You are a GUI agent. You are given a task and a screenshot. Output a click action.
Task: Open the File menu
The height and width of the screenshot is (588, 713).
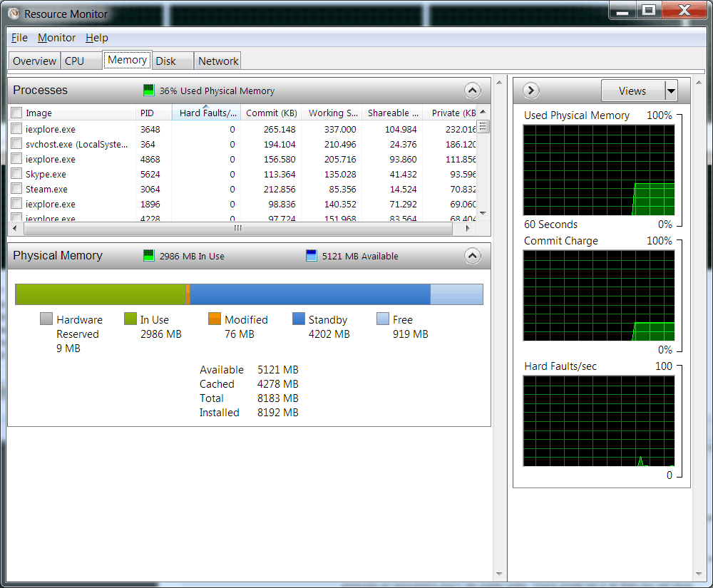pos(19,38)
